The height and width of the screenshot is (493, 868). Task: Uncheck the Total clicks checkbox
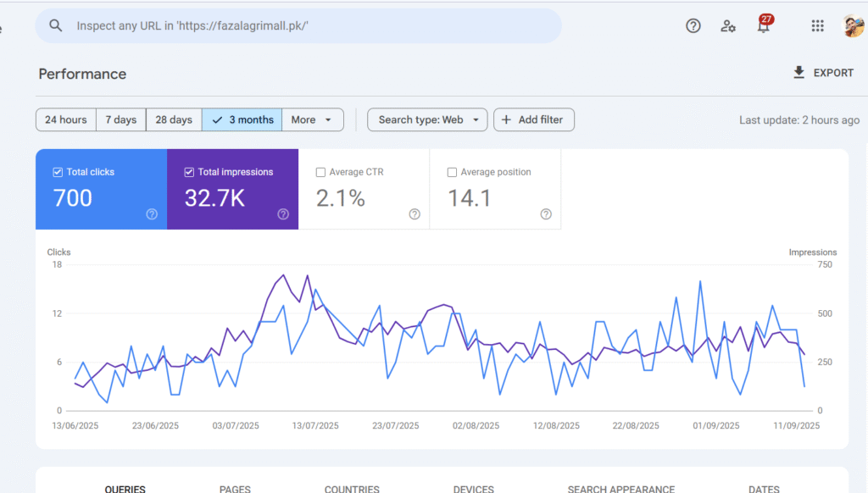click(x=58, y=172)
